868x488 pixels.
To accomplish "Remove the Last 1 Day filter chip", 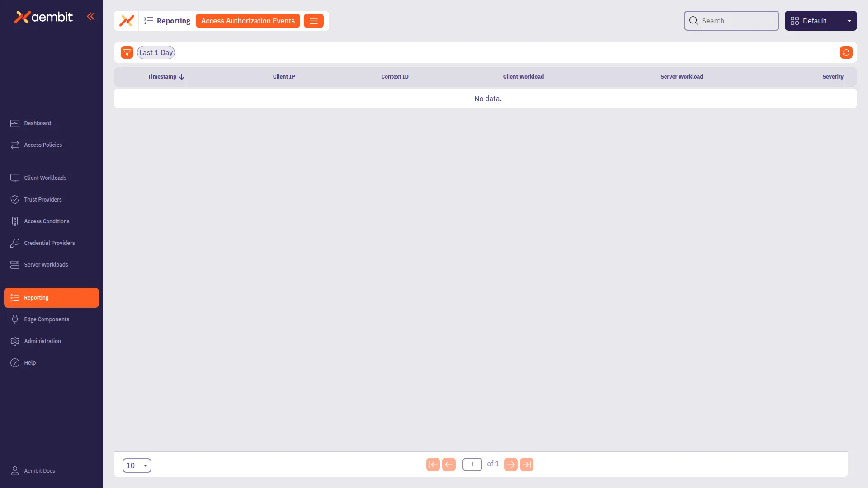I will click(156, 52).
